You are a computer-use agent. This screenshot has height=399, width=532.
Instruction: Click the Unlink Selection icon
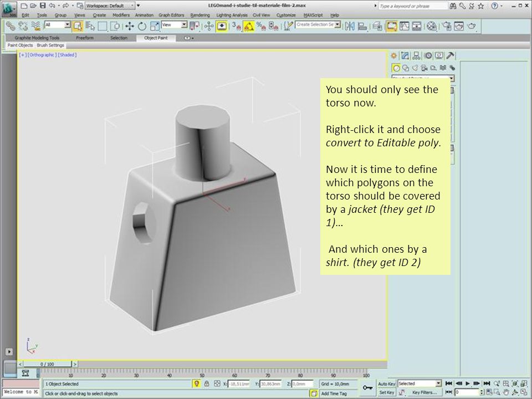point(23,26)
